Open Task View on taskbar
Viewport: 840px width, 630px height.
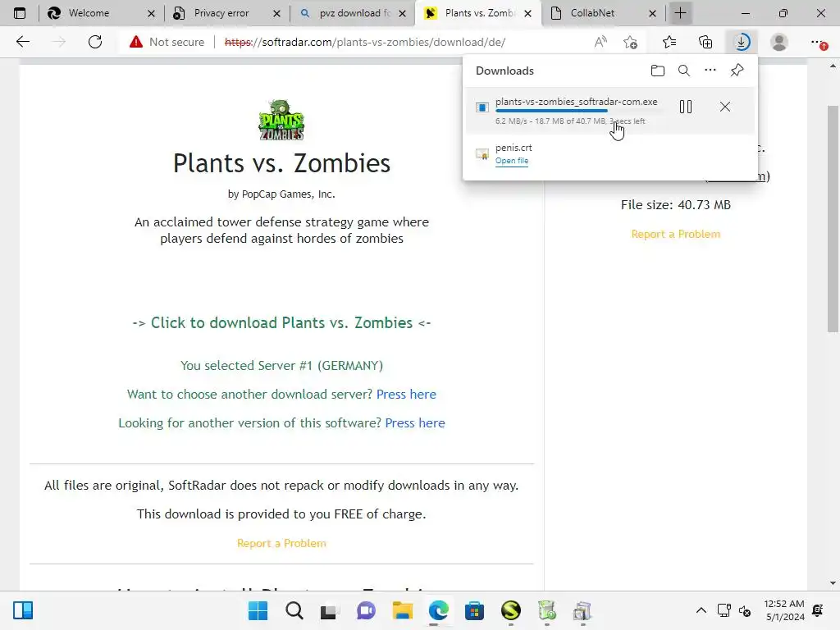(330, 610)
